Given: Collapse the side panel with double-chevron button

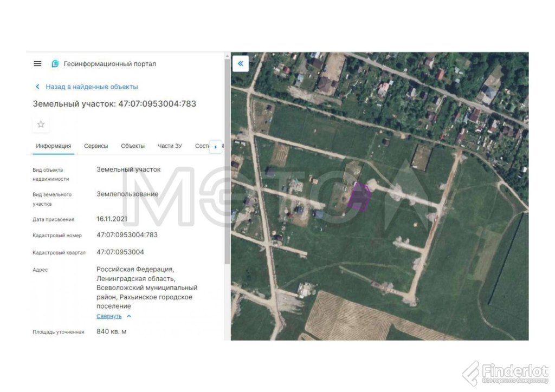Looking at the screenshot, I should (x=240, y=63).
